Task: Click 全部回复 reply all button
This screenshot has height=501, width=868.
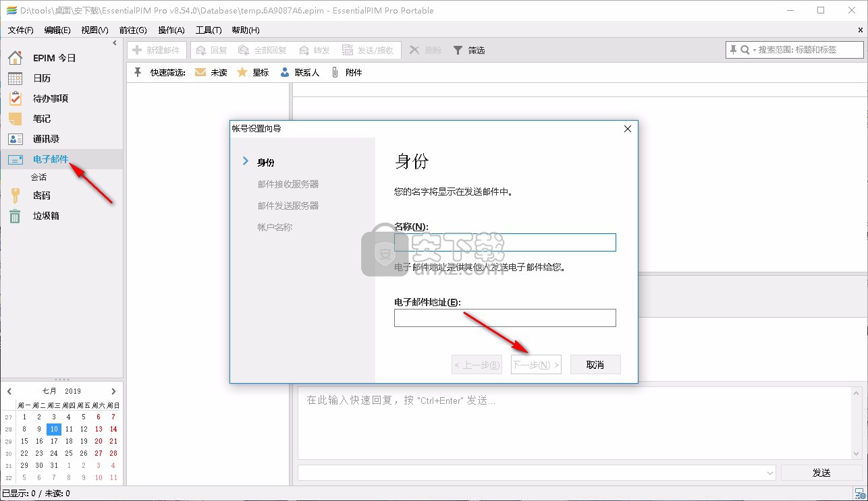Action: pyautogui.click(x=263, y=50)
